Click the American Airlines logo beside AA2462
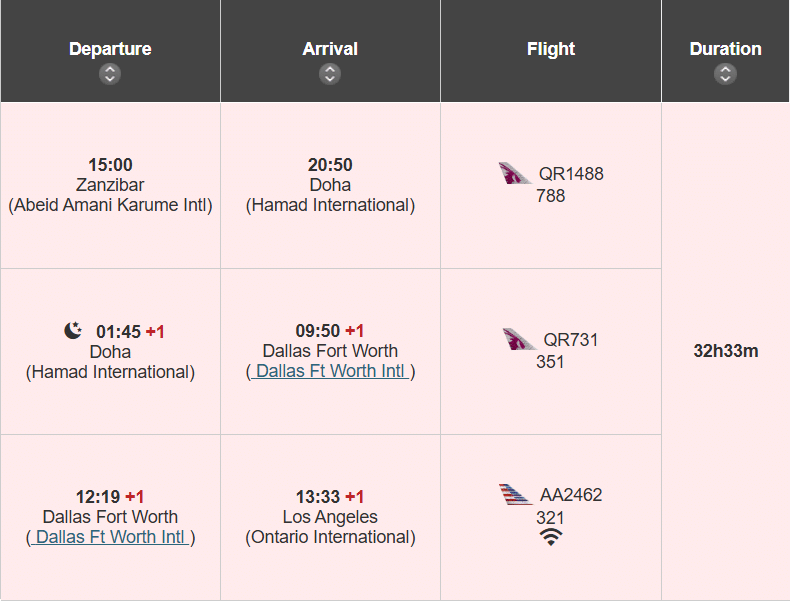 [516, 494]
